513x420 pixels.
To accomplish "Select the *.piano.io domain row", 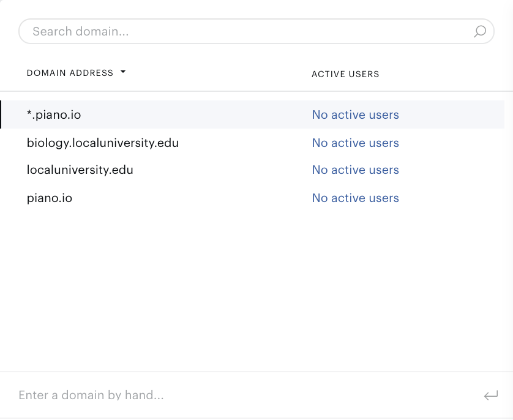I will [252, 114].
